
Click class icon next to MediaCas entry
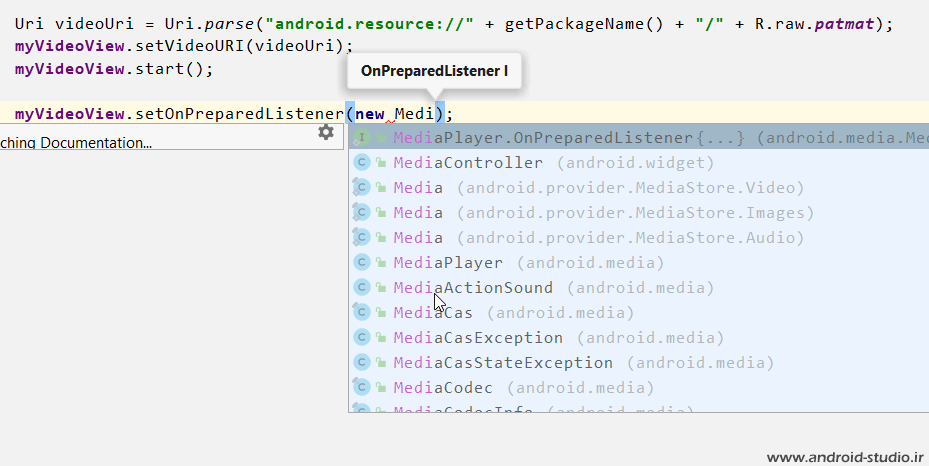(x=363, y=312)
